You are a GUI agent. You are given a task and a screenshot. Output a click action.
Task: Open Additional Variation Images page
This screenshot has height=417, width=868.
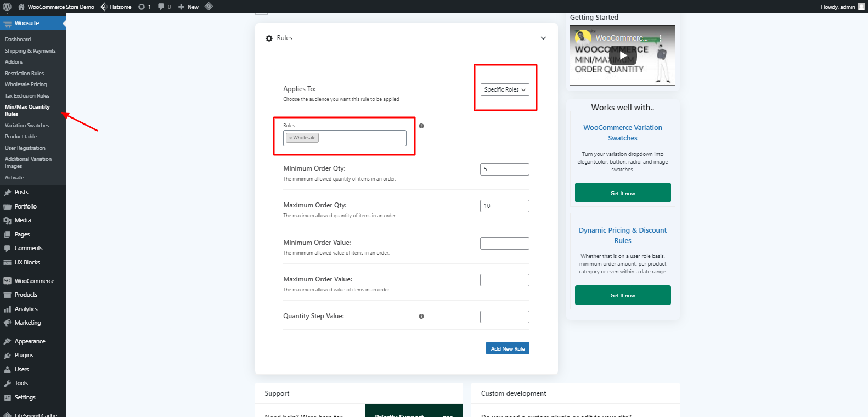point(28,162)
